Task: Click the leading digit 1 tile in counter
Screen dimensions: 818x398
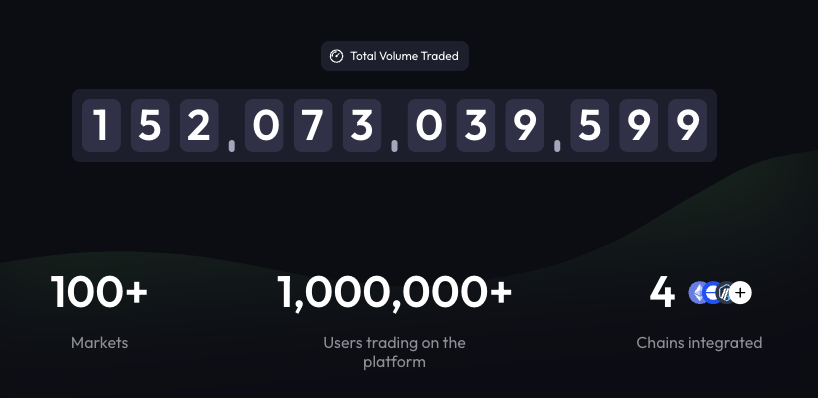Action: click(x=101, y=125)
